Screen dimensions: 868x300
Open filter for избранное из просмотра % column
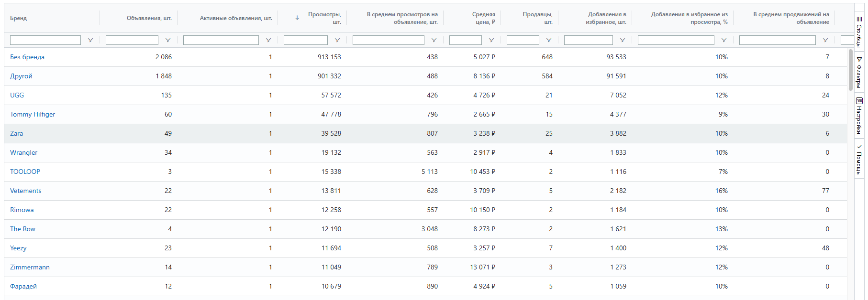[724, 40]
